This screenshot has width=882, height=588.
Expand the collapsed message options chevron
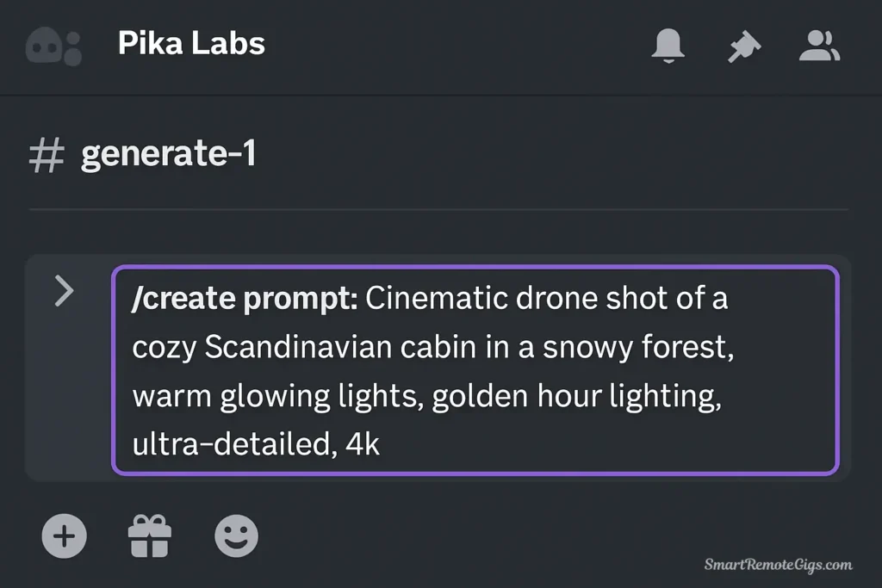(65, 291)
